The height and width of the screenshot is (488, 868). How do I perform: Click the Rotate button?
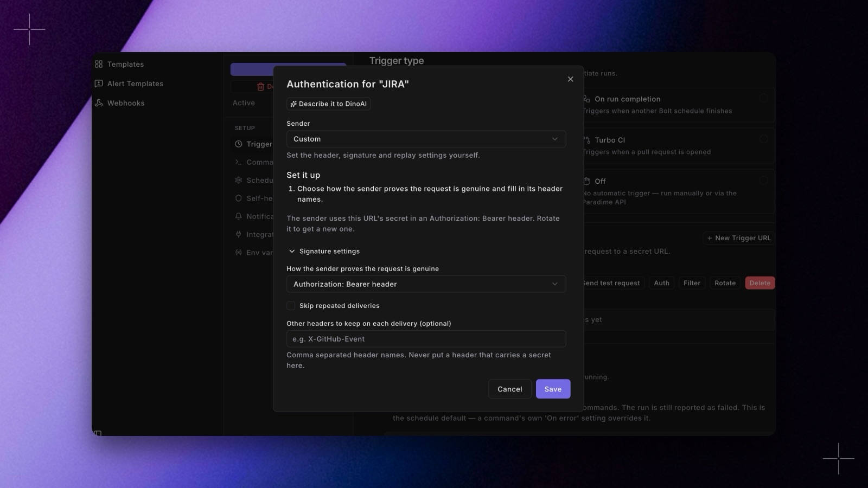click(x=725, y=283)
